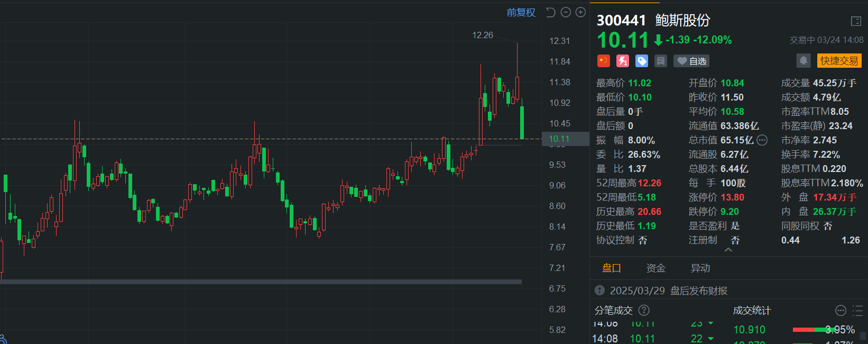Click the current price 10.11 headline

(x=623, y=40)
